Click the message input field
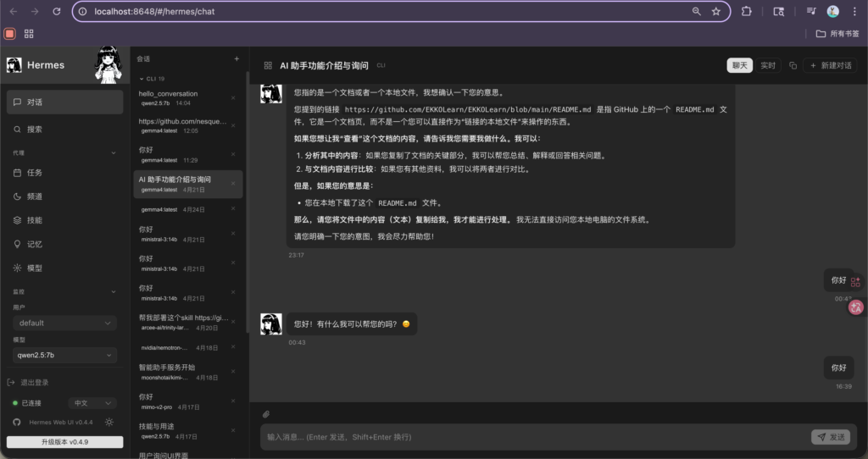Image resolution: width=868 pixels, height=459 pixels. [x=534, y=437]
